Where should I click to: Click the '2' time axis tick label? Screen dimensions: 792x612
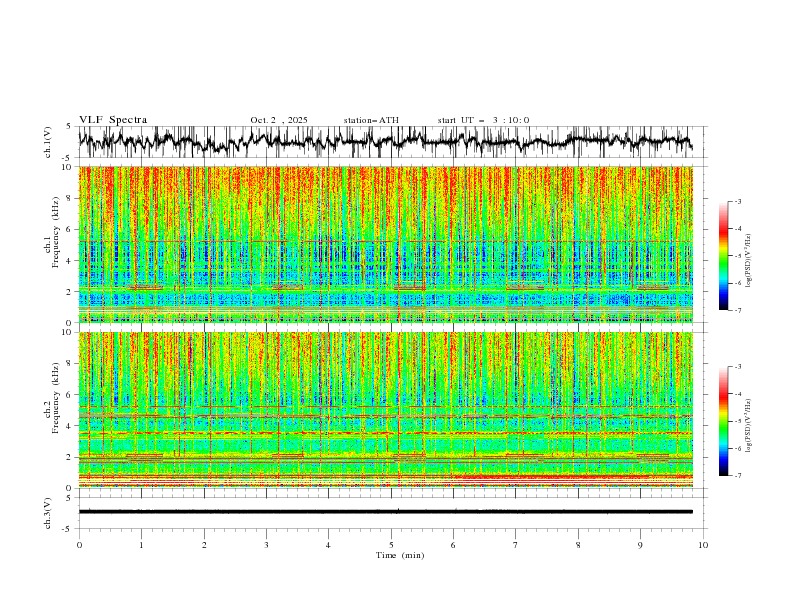[204, 545]
